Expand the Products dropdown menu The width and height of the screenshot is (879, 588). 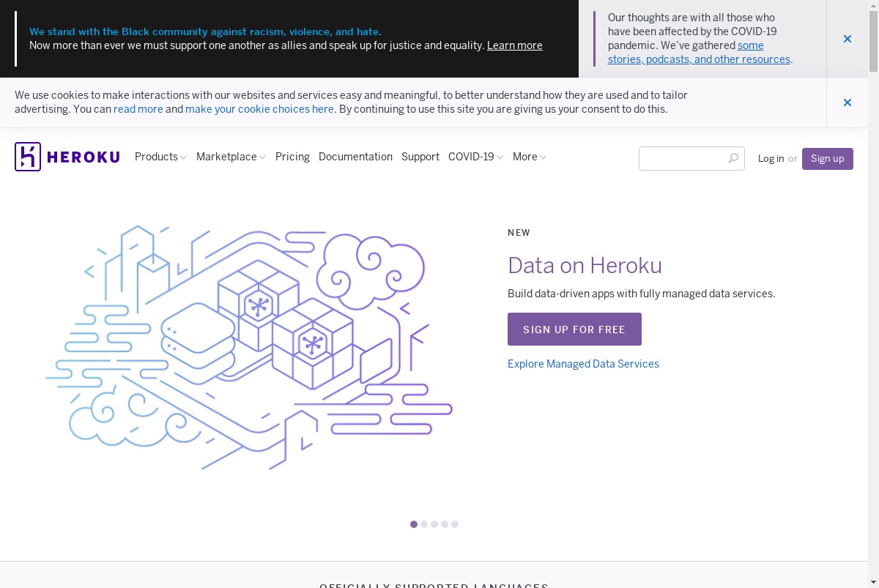[160, 157]
